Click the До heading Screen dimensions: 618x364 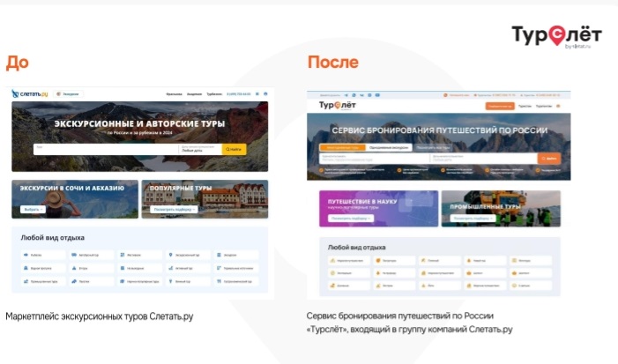pyautogui.click(x=17, y=63)
